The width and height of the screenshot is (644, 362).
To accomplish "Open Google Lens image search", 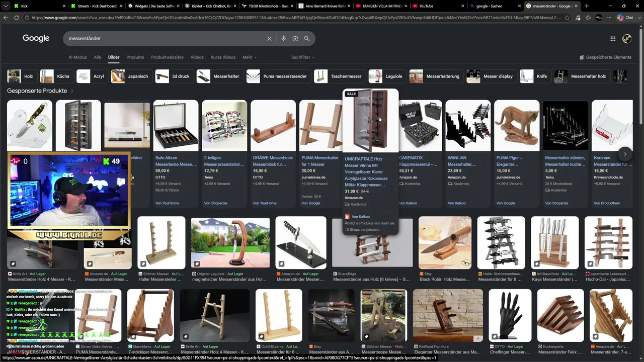I will click(x=295, y=39).
